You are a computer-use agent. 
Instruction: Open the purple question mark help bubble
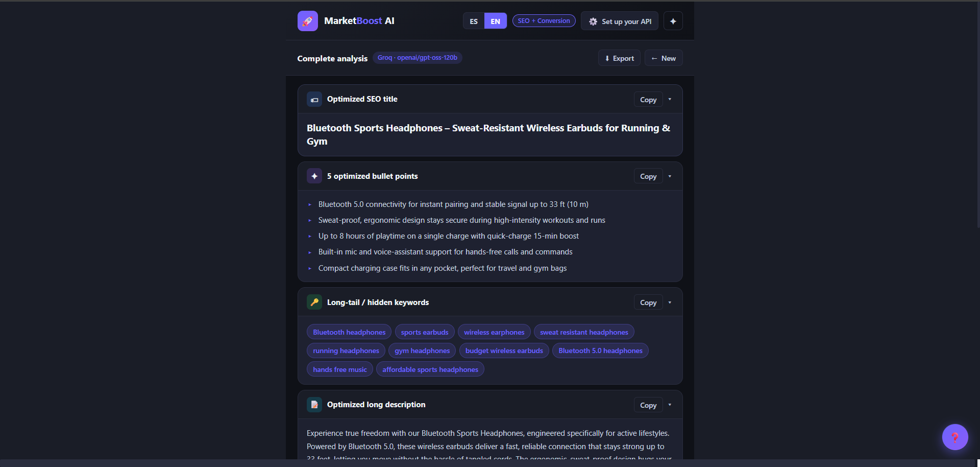click(955, 437)
